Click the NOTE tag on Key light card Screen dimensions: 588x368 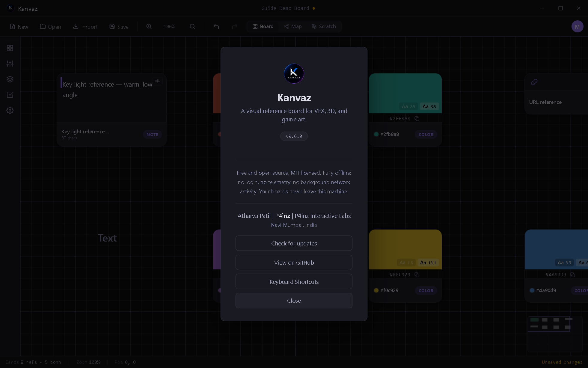coord(152,135)
